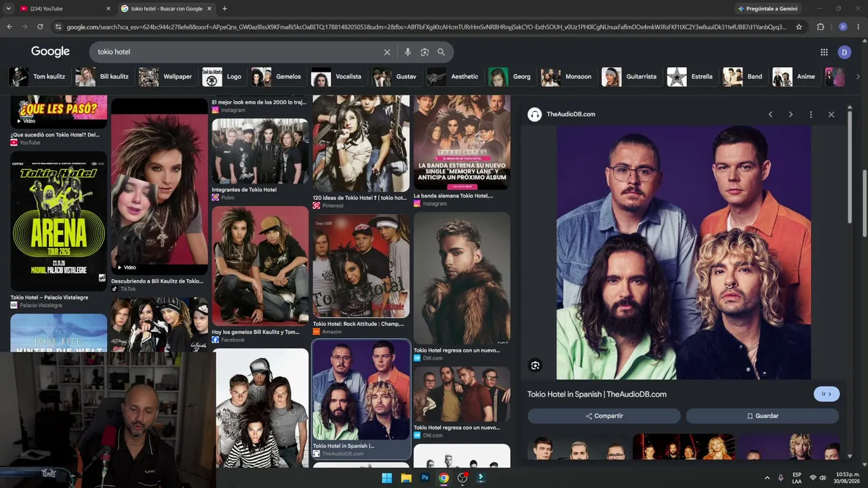Click the Compartir button
The image size is (868, 488).
click(x=604, y=416)
